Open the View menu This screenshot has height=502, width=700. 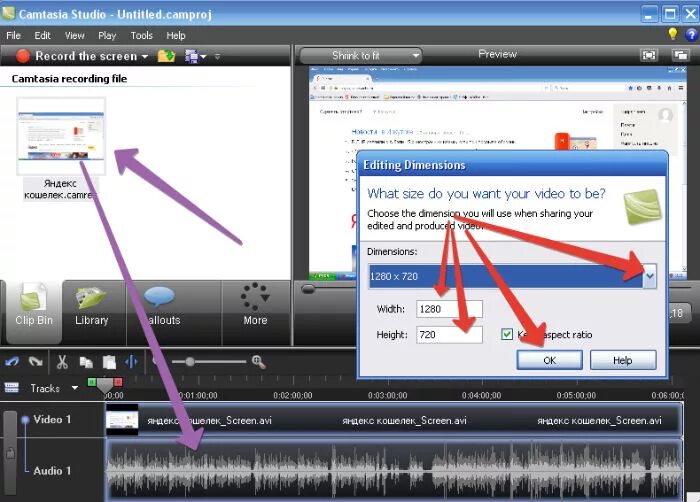point(75,35)
